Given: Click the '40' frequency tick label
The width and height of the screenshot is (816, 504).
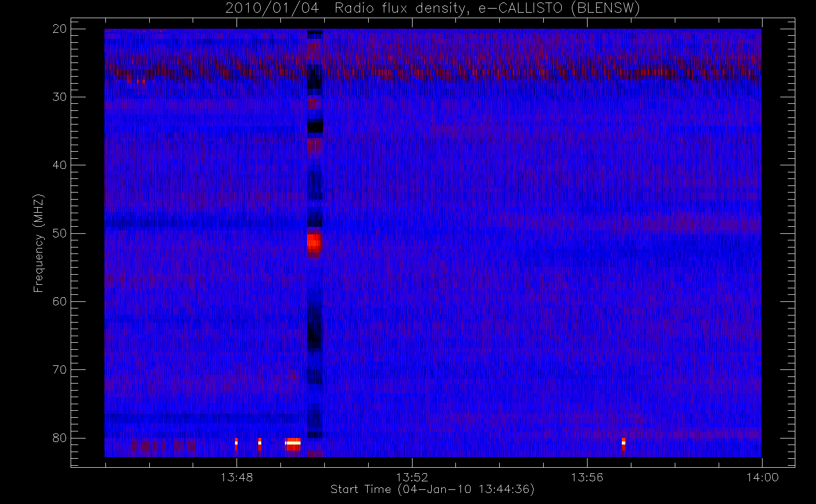Looking at the screenshot, I should point(60,165).
